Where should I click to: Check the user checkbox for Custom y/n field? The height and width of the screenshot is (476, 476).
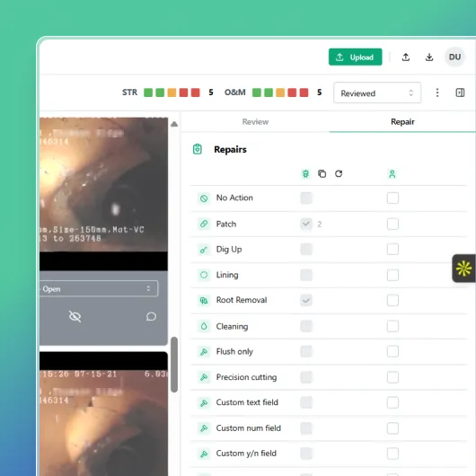(392, 454)
